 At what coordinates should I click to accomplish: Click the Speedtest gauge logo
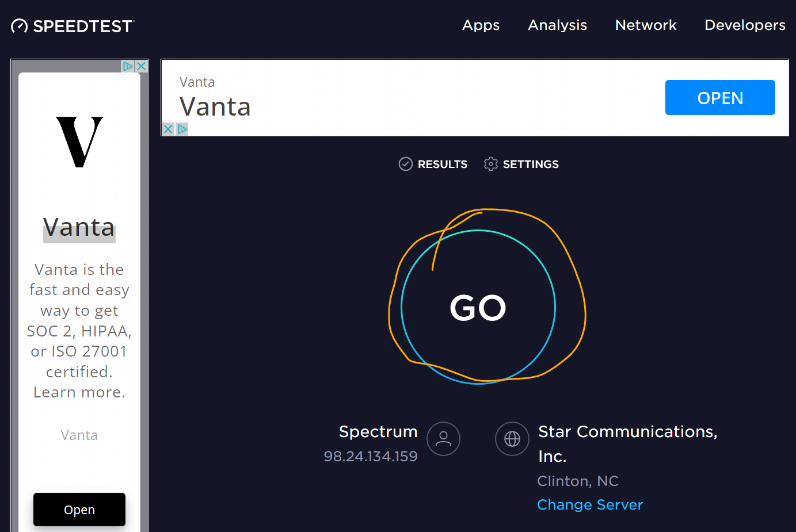pyautogui.click(x=19, y=25)
